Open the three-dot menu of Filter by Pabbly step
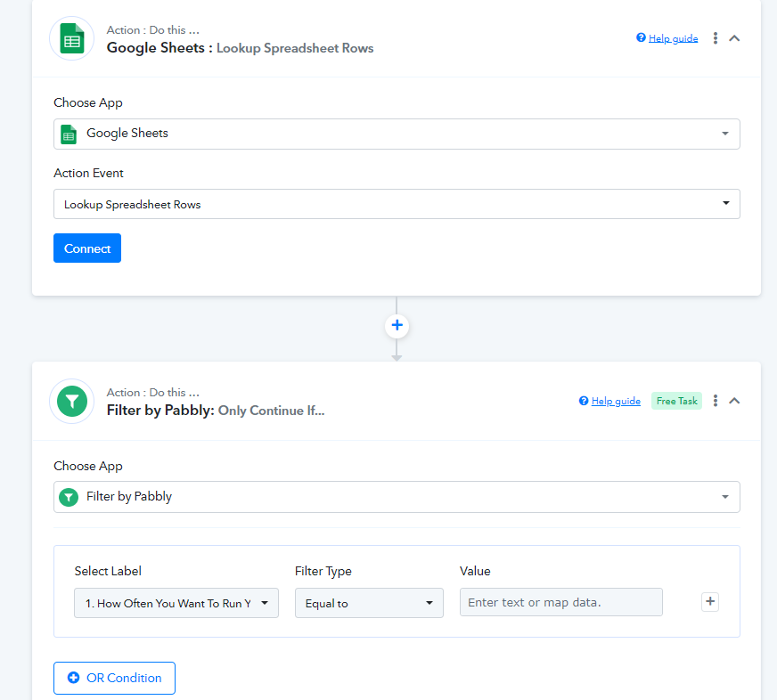777x700 pixels. click(x=715, y=401)
